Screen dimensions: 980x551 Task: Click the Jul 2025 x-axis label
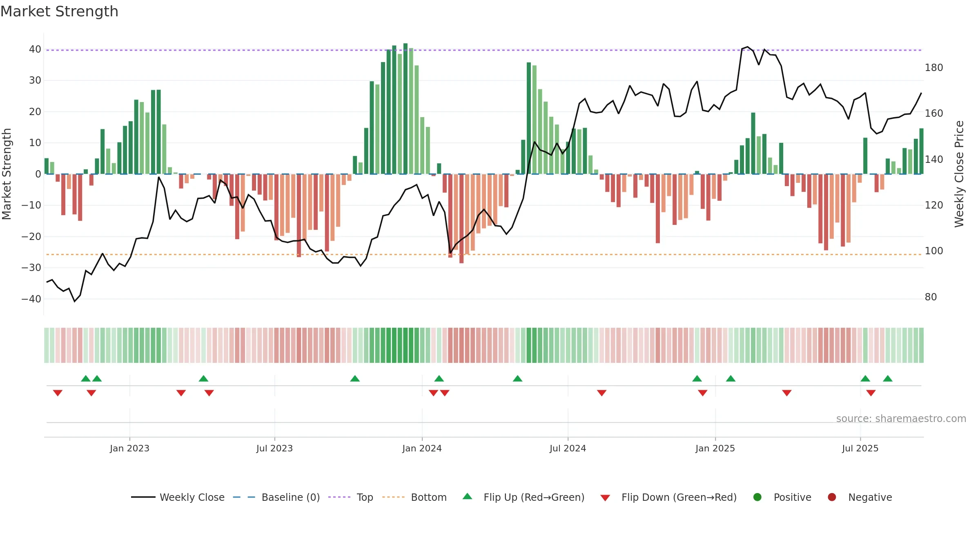coord(860,448)
